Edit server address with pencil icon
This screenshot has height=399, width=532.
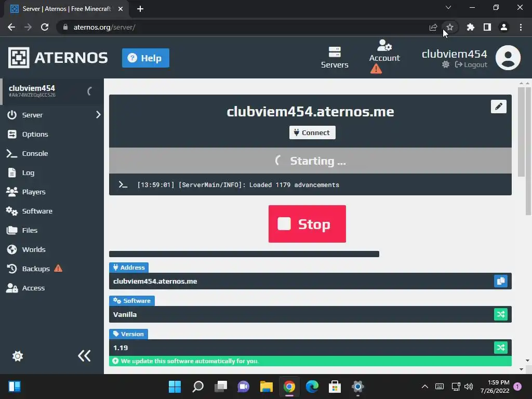coord(498,107)
